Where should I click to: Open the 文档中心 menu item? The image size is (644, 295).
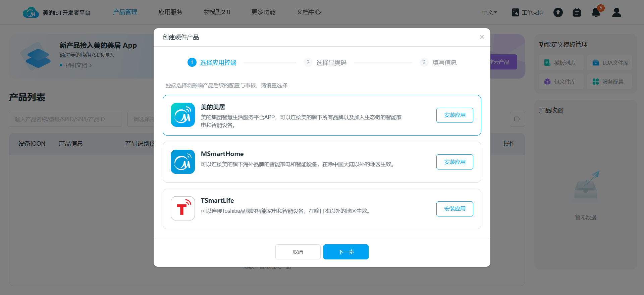[x=309, y=12]
